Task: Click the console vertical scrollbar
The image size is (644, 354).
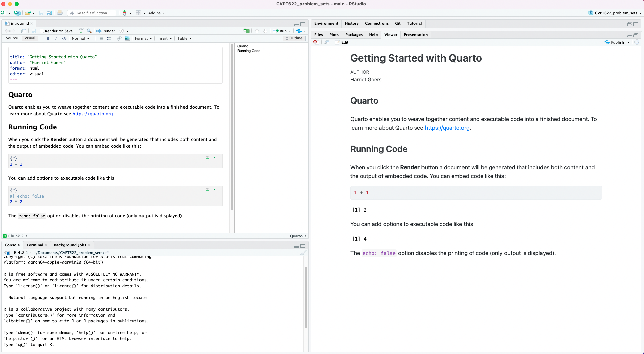Action: [x=306, y=296]
